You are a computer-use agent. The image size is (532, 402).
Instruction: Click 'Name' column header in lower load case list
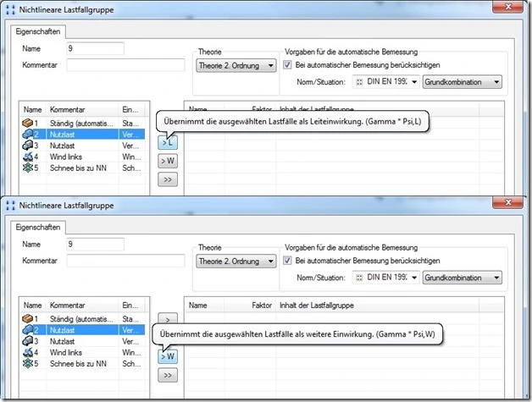[x=33, y=305]
